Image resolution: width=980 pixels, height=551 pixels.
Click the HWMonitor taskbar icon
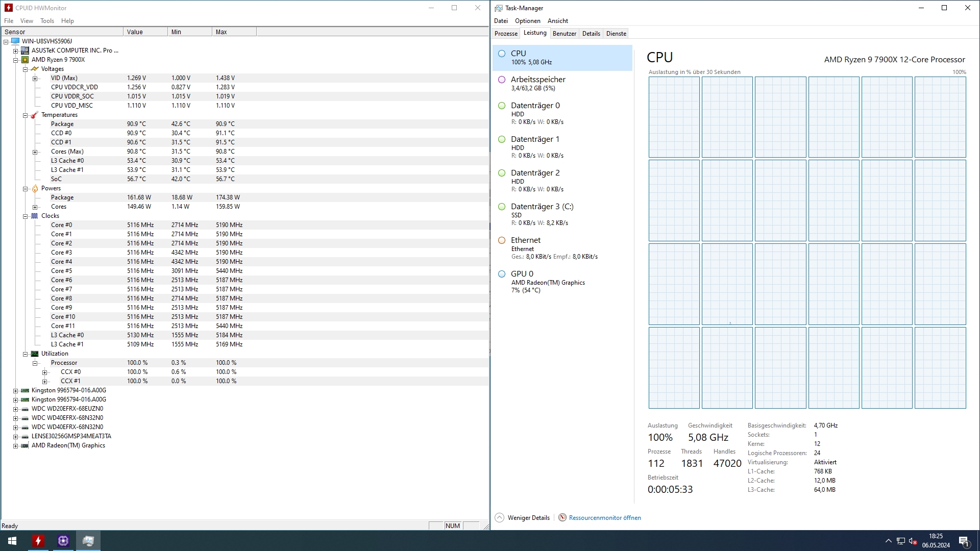pos(38,541)
